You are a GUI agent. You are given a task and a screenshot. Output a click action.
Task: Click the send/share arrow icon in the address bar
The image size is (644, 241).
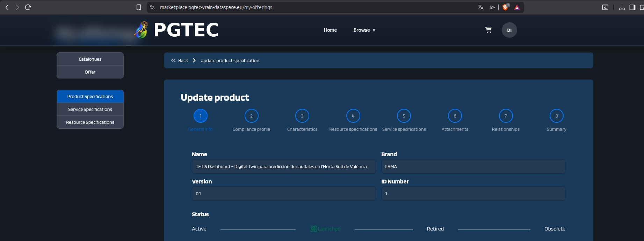coord(492,7)
